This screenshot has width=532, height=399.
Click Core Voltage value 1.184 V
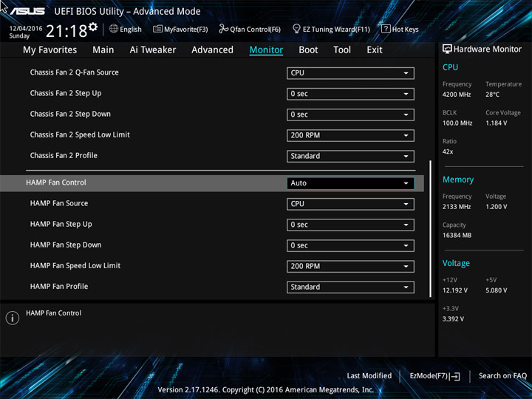coord(496,123)
